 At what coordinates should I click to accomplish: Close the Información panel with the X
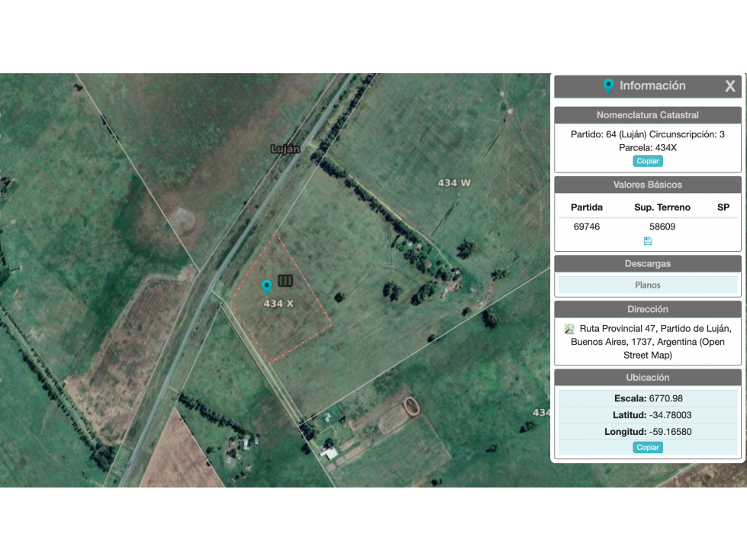tap(730, 86)
